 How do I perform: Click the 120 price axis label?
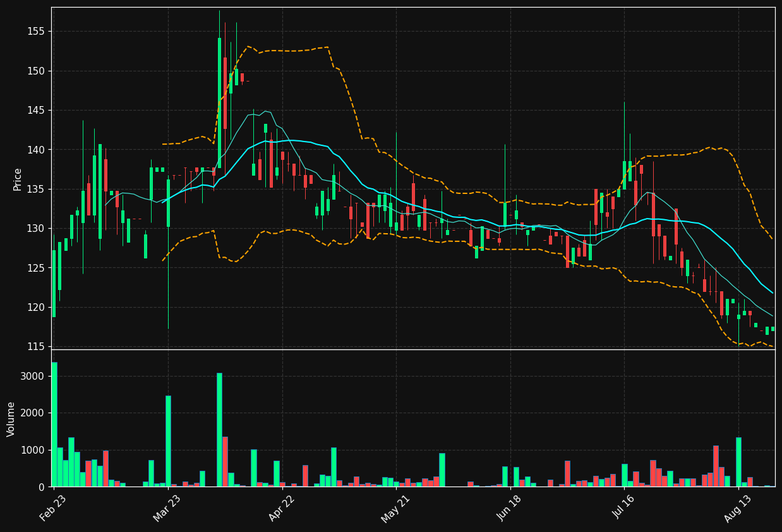37,307
